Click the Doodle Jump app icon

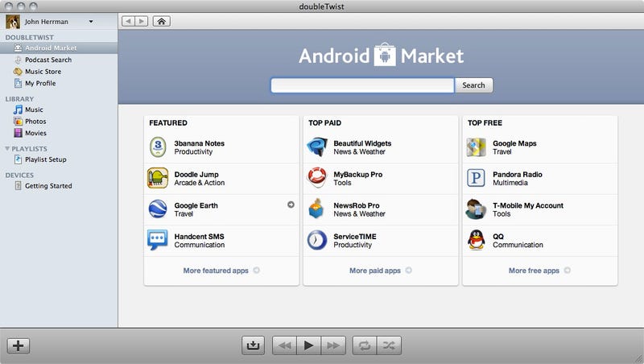coord(158,178)
